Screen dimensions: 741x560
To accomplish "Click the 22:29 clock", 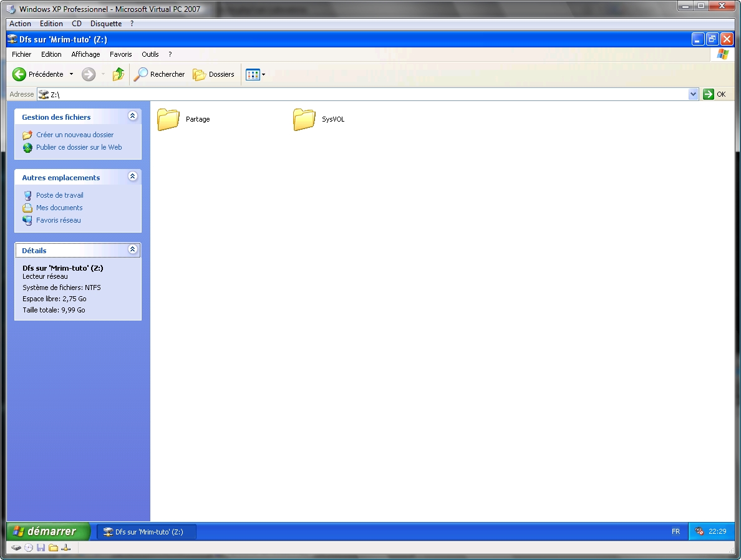I will [717, 532].
